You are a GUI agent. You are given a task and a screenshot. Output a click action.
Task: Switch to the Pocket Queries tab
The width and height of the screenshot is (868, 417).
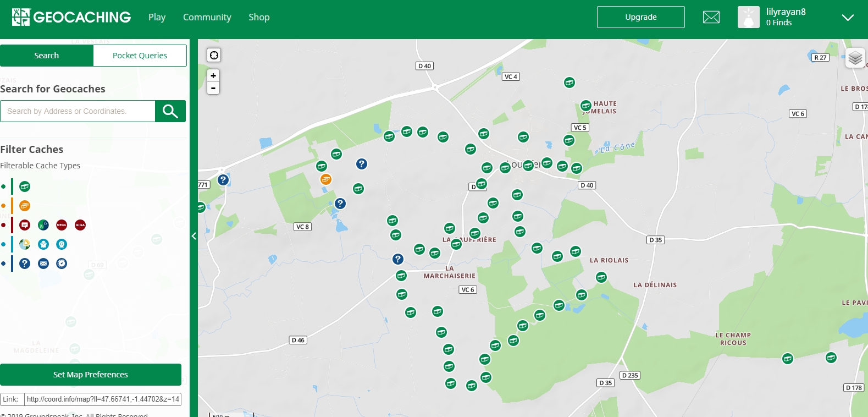(140, 56)
